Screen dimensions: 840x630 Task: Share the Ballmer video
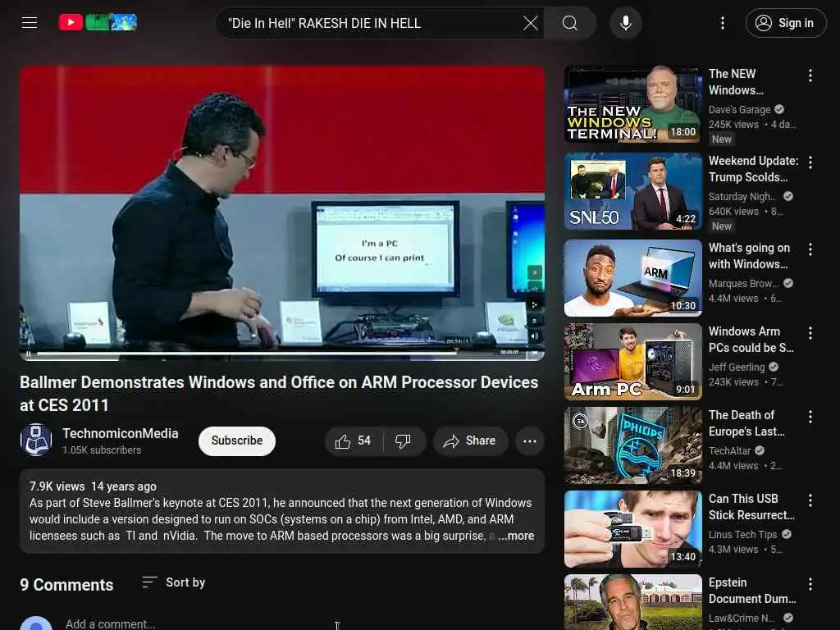tap(470, 441)
